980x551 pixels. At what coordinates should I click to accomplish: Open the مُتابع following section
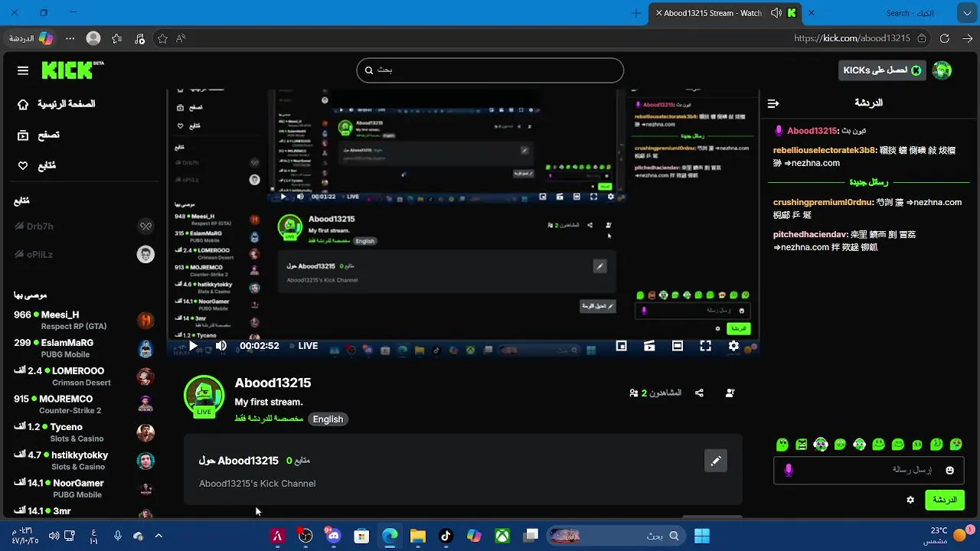click(37, 165)
